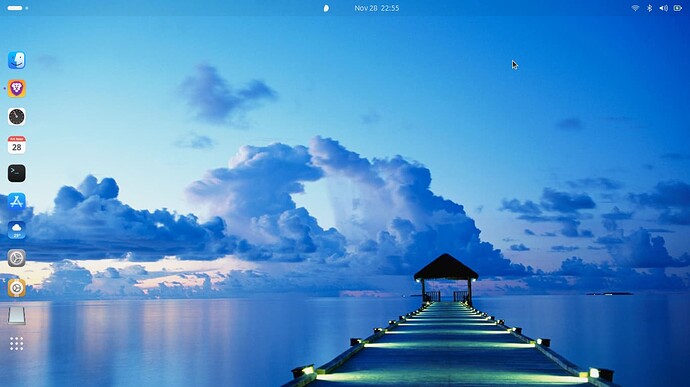Launch the Terminal from the dock
Screen dimensions: 690x387
(x=17, y=173)
